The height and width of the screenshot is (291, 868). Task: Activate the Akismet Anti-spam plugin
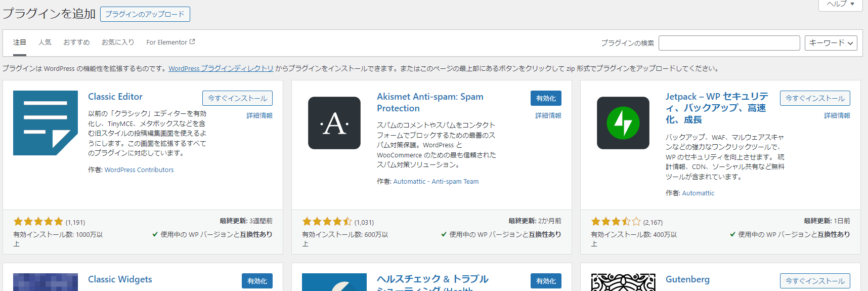tap(546, 98)
